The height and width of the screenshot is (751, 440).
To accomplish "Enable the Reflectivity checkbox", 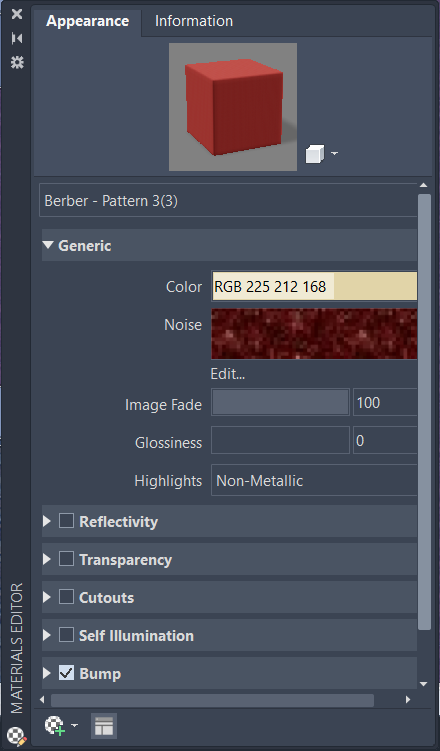I will (66, 521).
